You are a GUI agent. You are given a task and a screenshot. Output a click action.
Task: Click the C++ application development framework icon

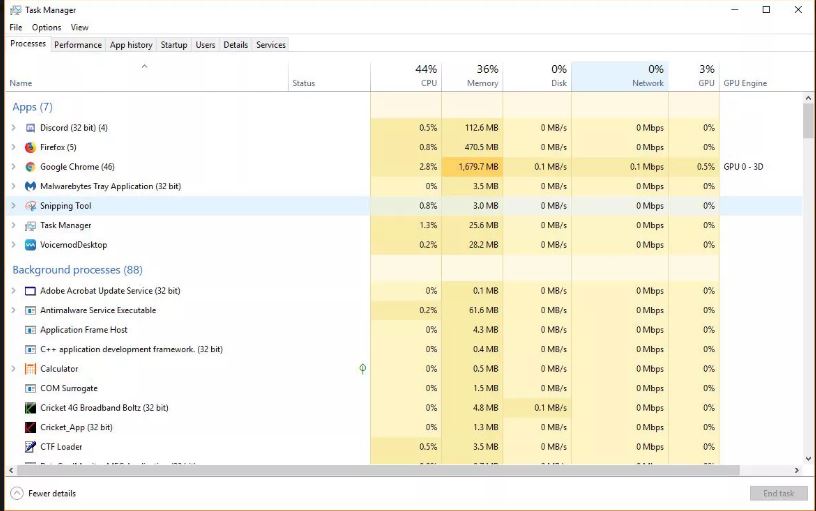tap(30, 350)
